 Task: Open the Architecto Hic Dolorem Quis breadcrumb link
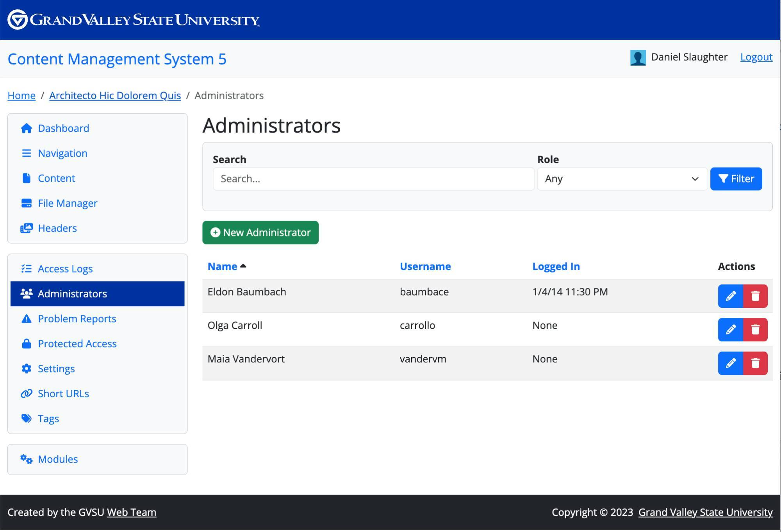(x=115, y=95)
